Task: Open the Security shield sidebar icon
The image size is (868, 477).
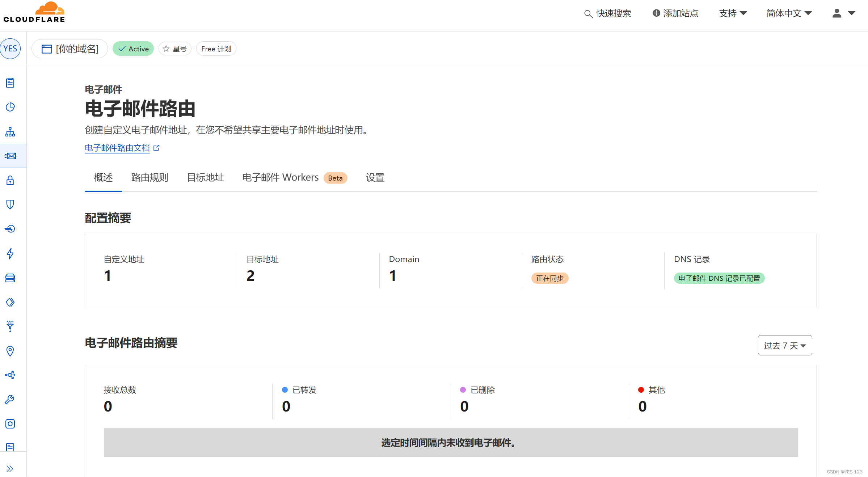Action: 10,204
